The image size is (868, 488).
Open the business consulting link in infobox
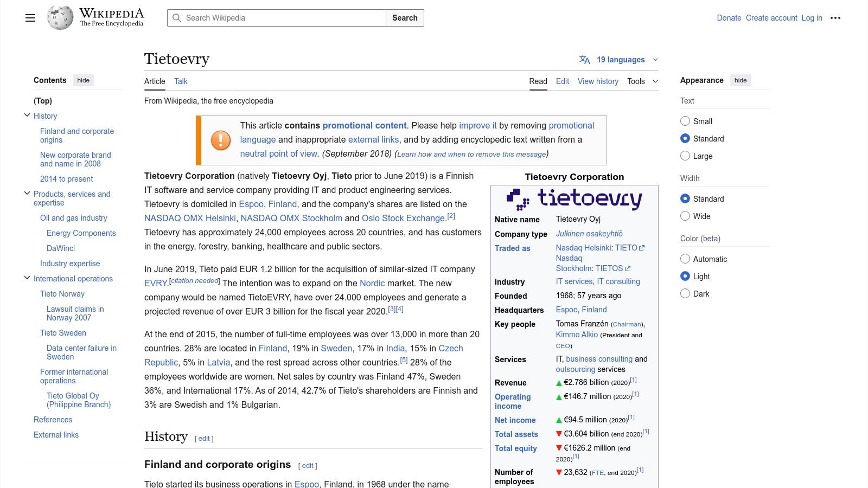[599, 359]
